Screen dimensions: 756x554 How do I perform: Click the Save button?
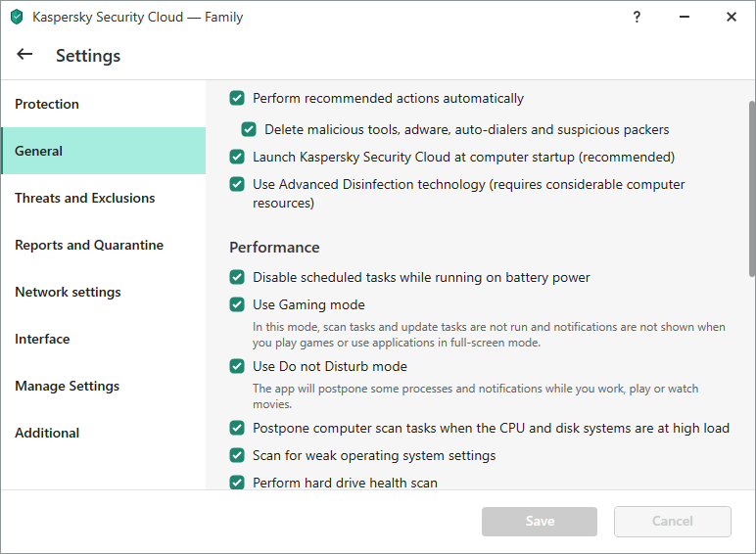click(x=539, y=522)
